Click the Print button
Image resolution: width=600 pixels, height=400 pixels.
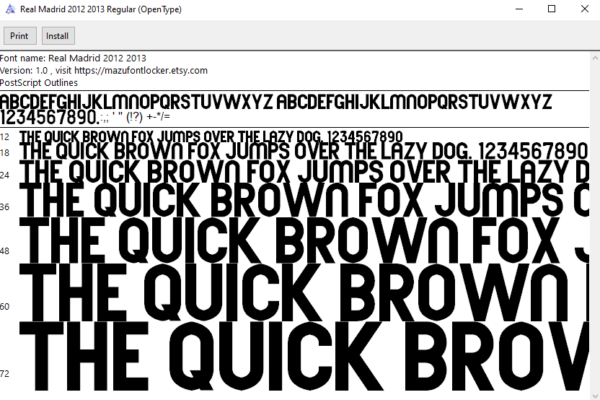pos(20,36)
